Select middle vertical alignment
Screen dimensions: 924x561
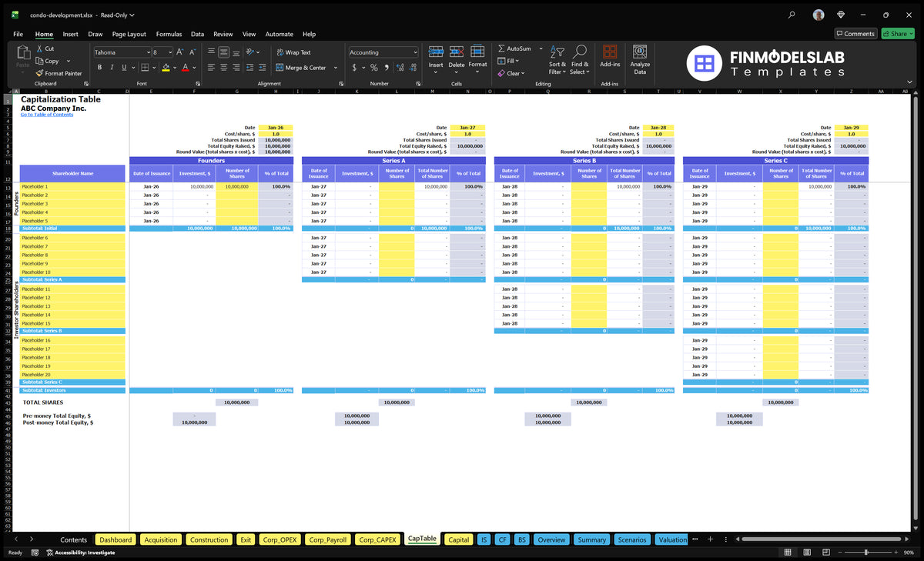(223, 52)
